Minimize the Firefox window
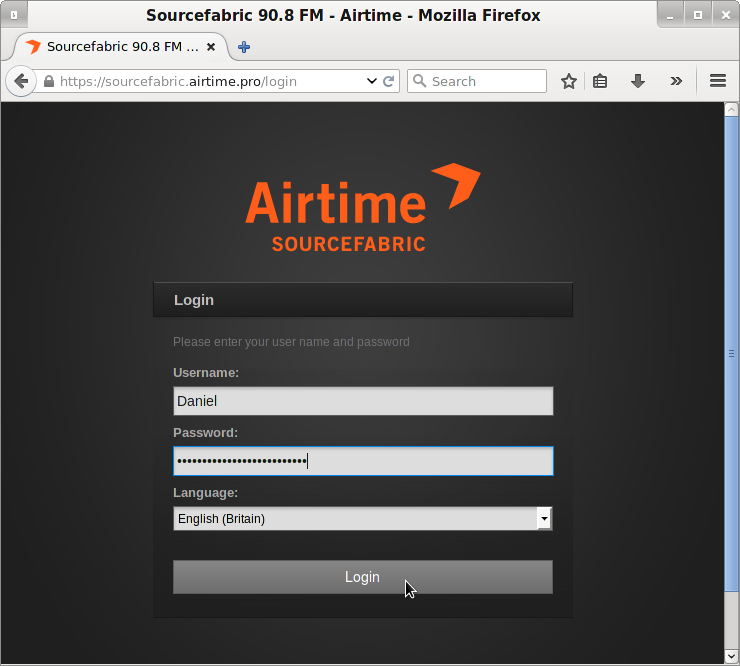The height and width of the screenshot is (666, 740). pyautogui.click(x=669, y=15)
